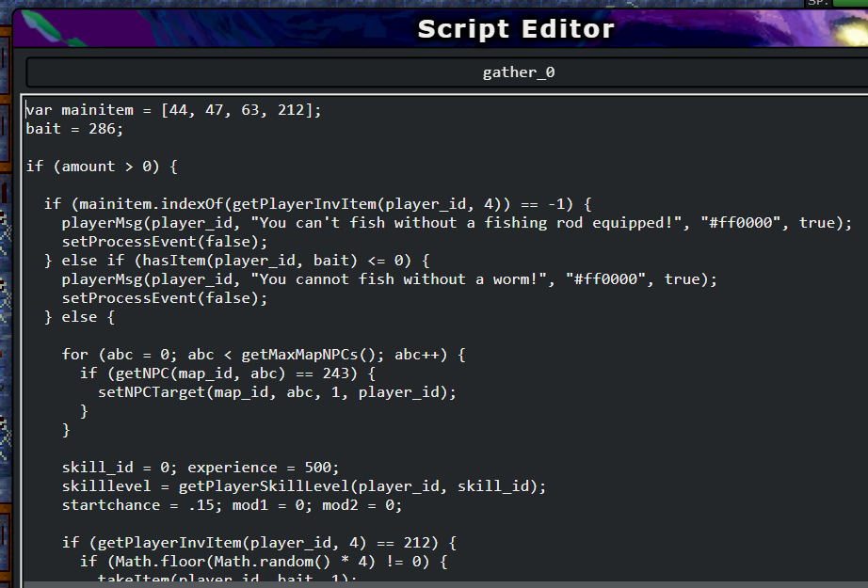Click the gather_0 script name field

coord(447,72)
